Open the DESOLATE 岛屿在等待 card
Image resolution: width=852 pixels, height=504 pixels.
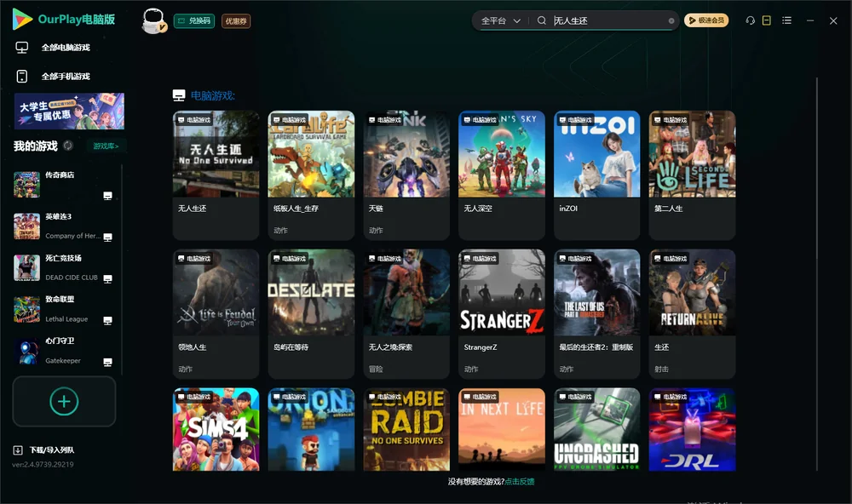click(x=311, y=313)
